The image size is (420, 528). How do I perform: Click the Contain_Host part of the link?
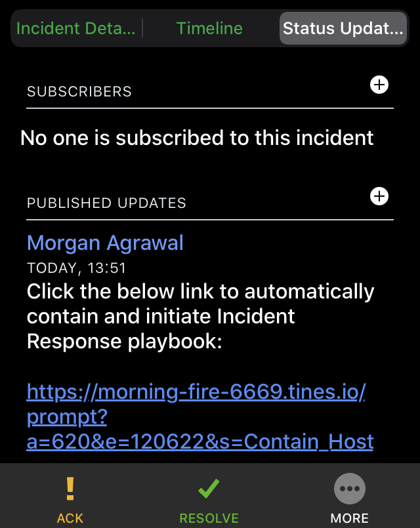click(308, 441)
